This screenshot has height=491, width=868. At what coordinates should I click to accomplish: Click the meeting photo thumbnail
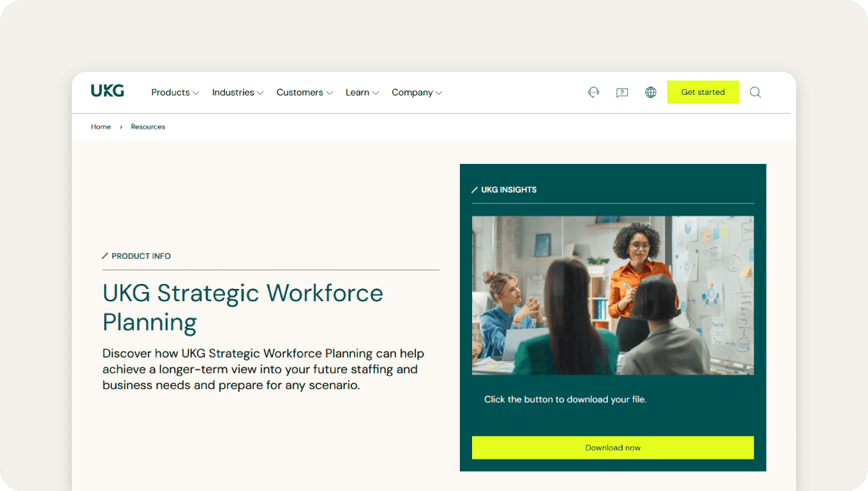[x=613, y=295]
